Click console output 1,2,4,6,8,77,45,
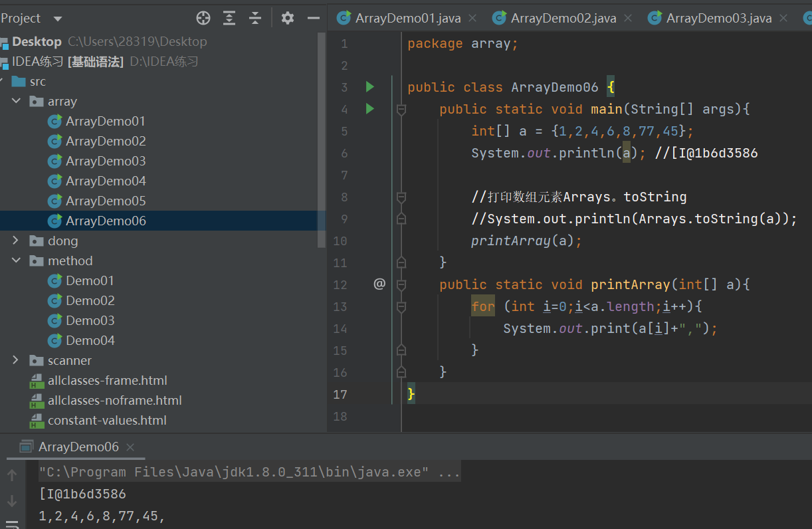The height and width of the screenshot is (529, 812). 102,515
